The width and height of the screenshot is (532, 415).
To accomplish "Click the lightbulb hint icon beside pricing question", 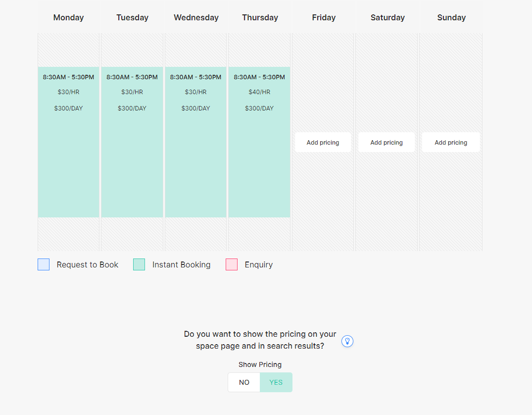I will click(347, 341).
